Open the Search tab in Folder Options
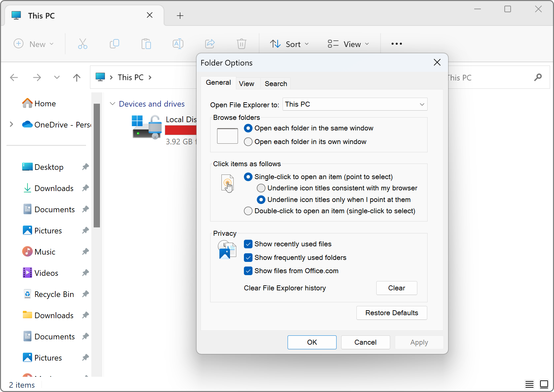Screen dimensions: 554x392 click(x=276, y=84)
